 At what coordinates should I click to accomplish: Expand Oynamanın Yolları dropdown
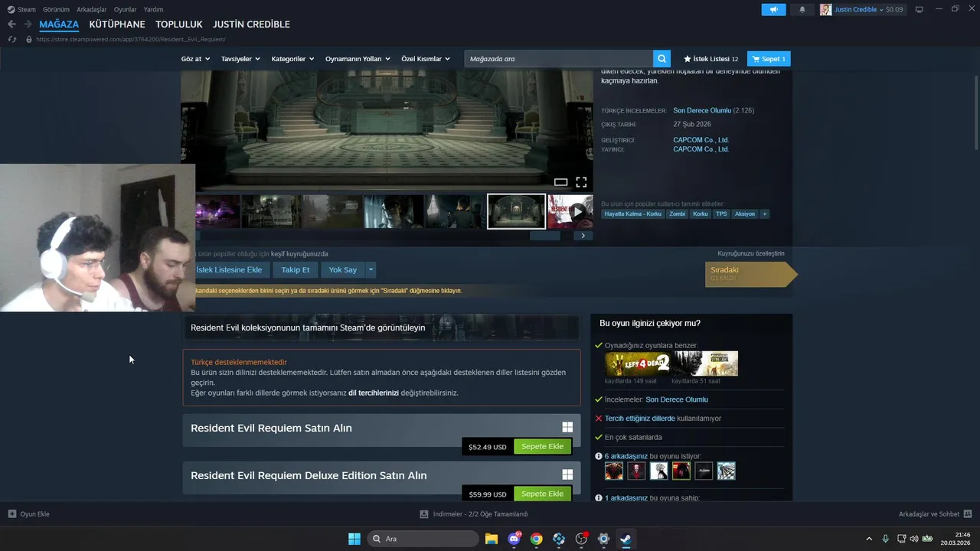point(358,59)
